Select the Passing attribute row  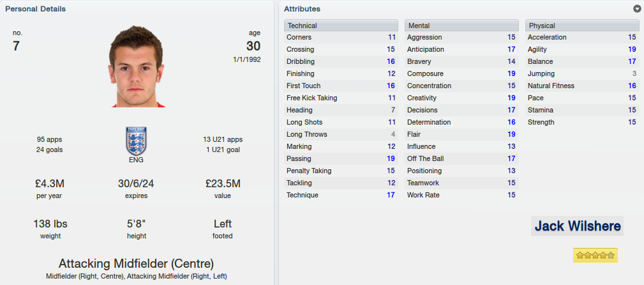click(341, 158)
